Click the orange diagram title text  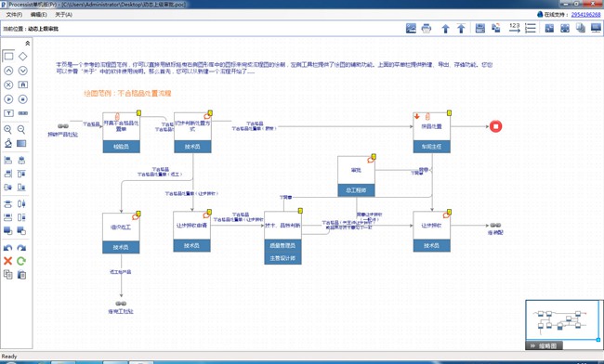pos(127,93)
